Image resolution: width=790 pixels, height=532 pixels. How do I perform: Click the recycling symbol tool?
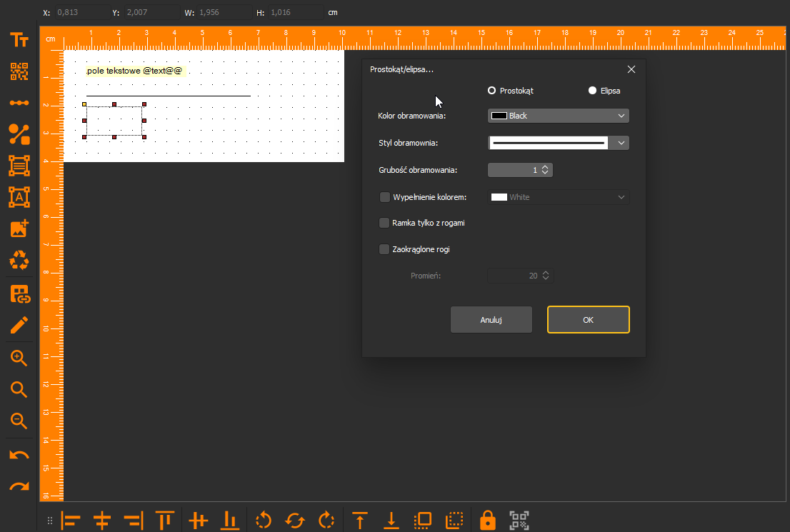tap(19, 261)
